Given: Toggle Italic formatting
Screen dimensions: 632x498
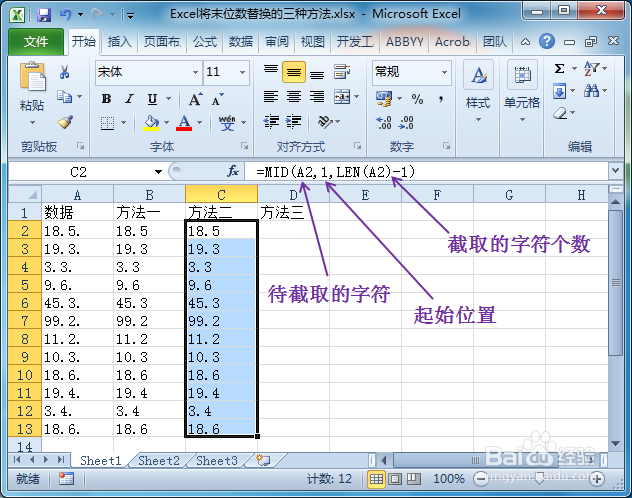Looking at the screenshot, I should click(x=129, y=99).
